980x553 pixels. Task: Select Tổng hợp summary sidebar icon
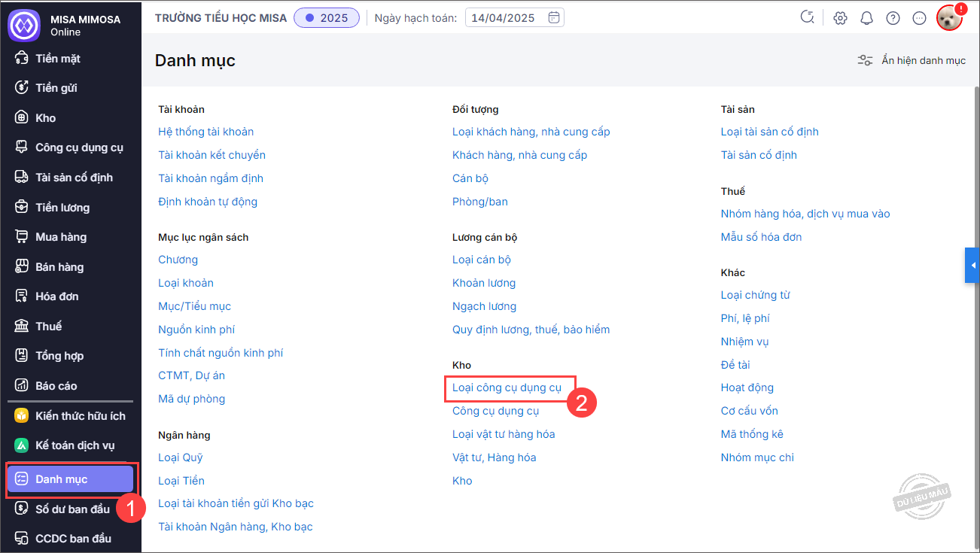pos(22,356)
